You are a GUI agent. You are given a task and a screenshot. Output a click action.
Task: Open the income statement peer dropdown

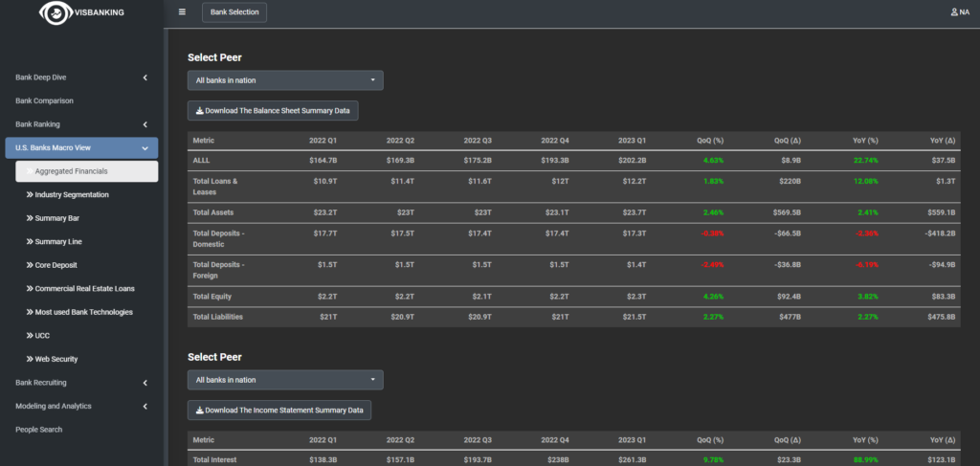[x=285, y=380]
